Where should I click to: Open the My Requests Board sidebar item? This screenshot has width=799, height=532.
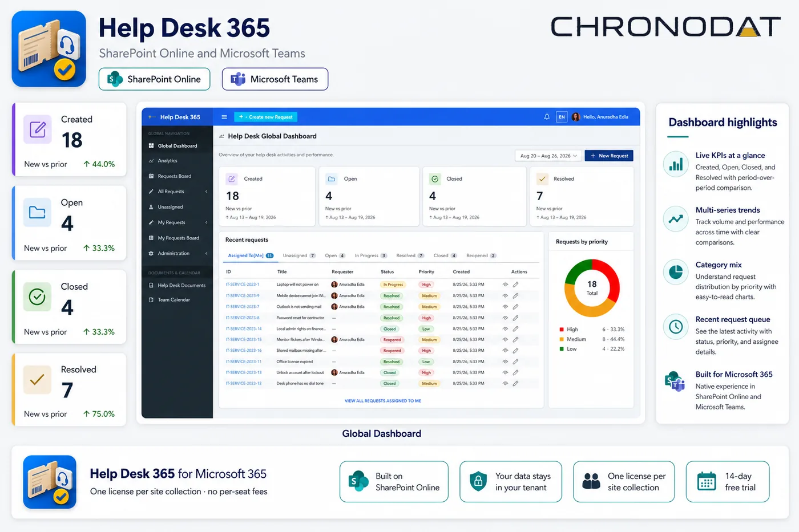click(x=177, y=238)
